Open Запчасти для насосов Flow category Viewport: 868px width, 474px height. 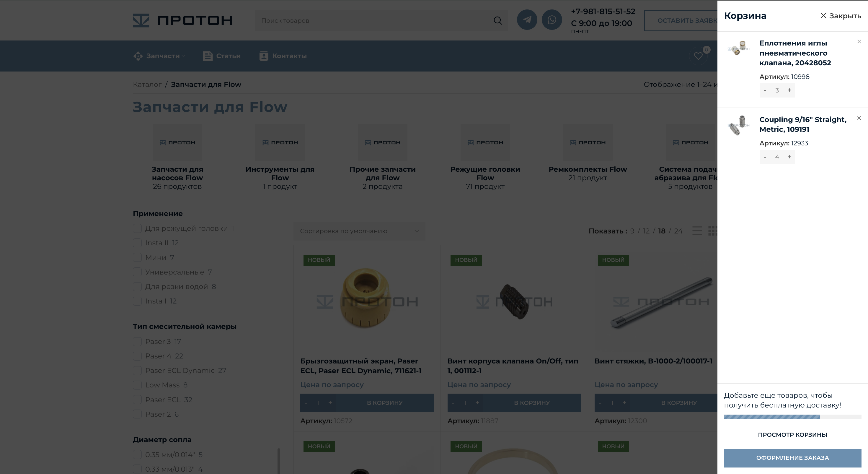tap(177, 157)
